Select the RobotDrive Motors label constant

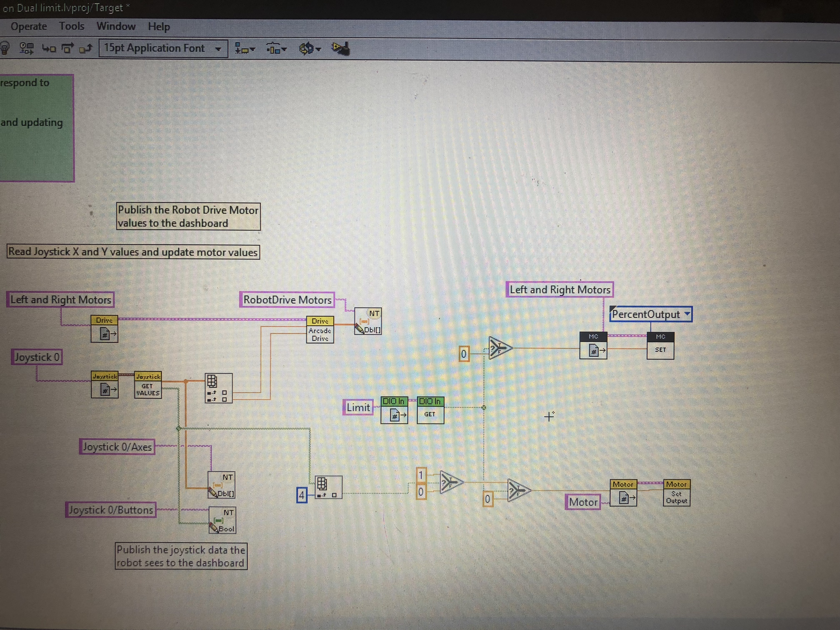(x=287, y=300)
